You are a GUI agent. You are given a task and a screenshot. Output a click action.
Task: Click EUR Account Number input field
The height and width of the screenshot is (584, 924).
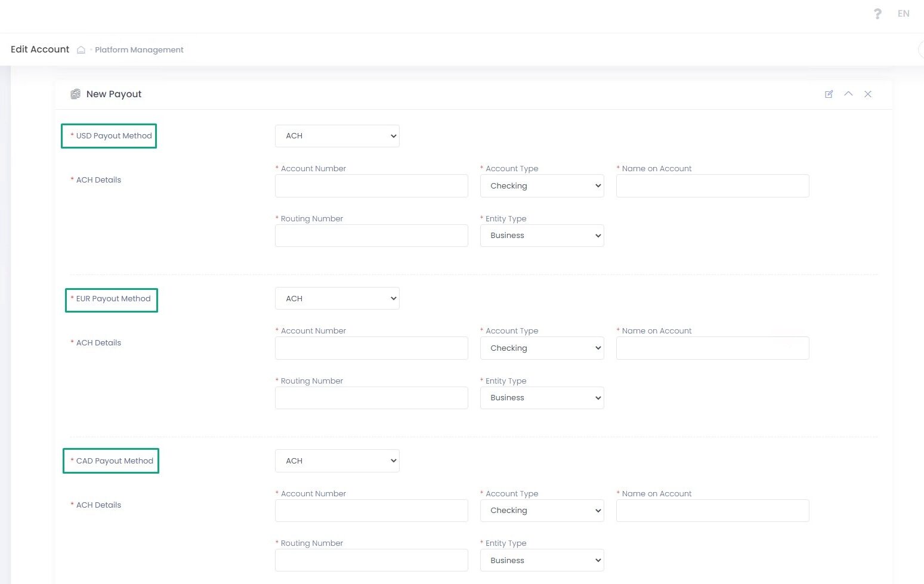371,348
